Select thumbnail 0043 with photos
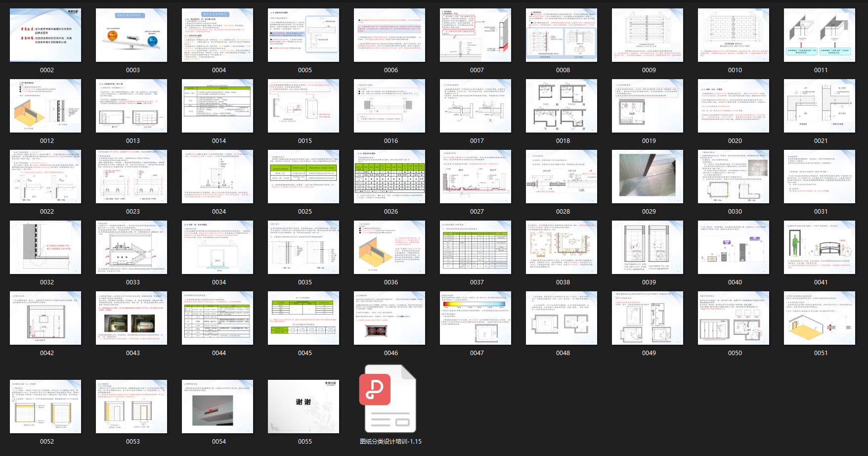The image size is (868, 456). tap(131, 318)
